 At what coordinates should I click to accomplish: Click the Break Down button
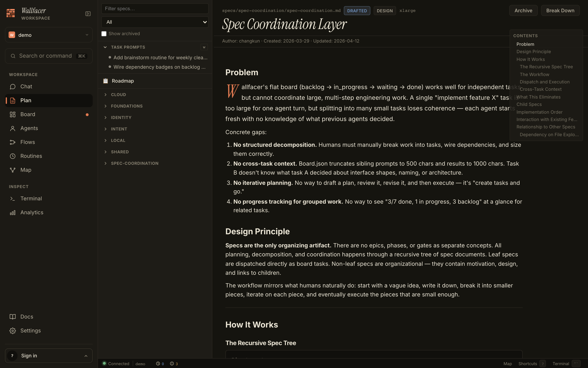click(560, 10)
